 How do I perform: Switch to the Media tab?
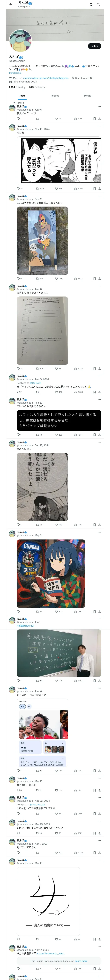pyautogui.click(x=88, y=96)
